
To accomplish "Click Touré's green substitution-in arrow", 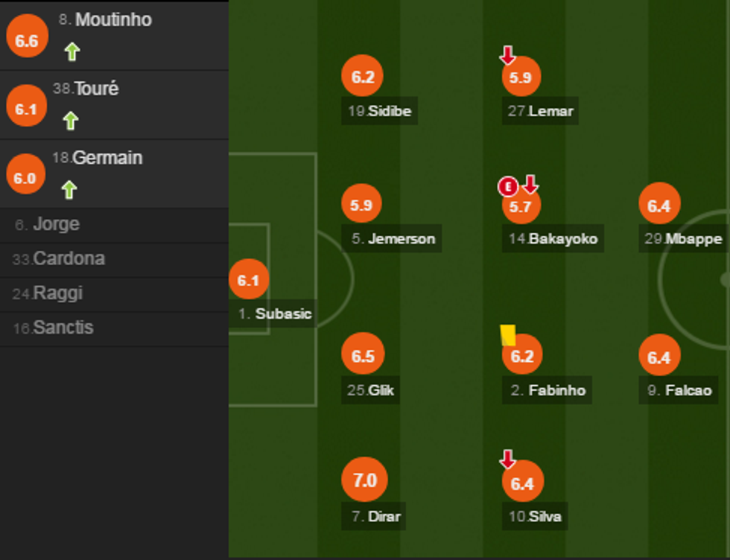I will (71, 121).
